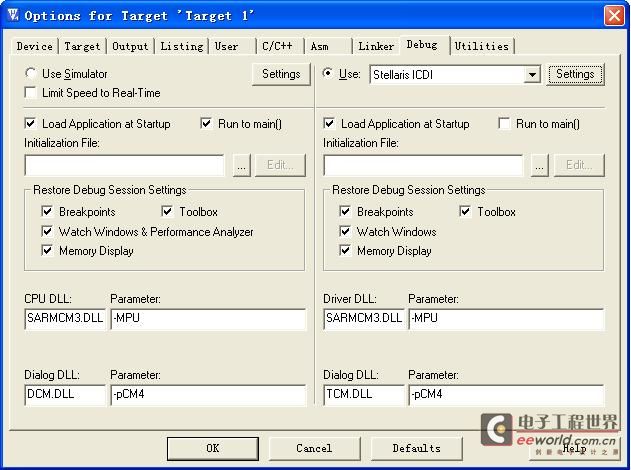Browse for simulator initialization file
The width and height of the screenshot is (631, 470).
[x=241, y=165]
